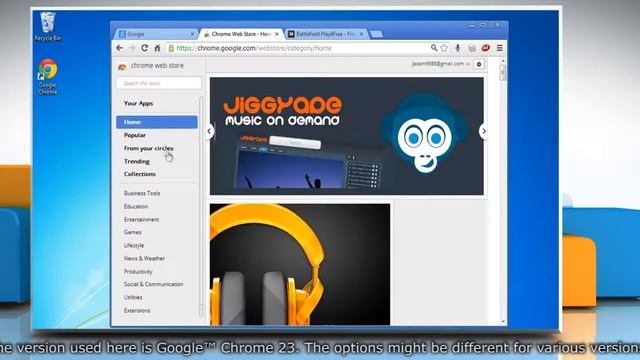Open the Jiggyape music banner
This screenshot has width=640, height=360.
coord(347,136)
